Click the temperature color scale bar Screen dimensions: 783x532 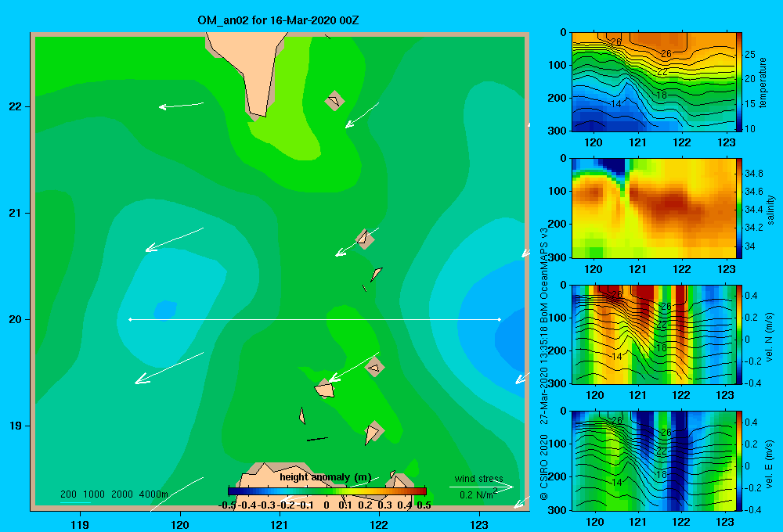[739, 82]
